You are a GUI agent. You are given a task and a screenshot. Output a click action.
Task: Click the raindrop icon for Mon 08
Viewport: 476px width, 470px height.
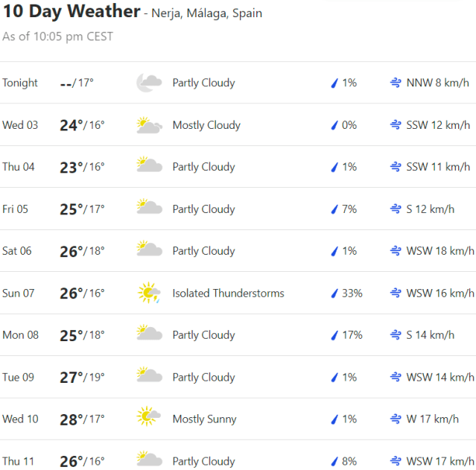(334, 335)
